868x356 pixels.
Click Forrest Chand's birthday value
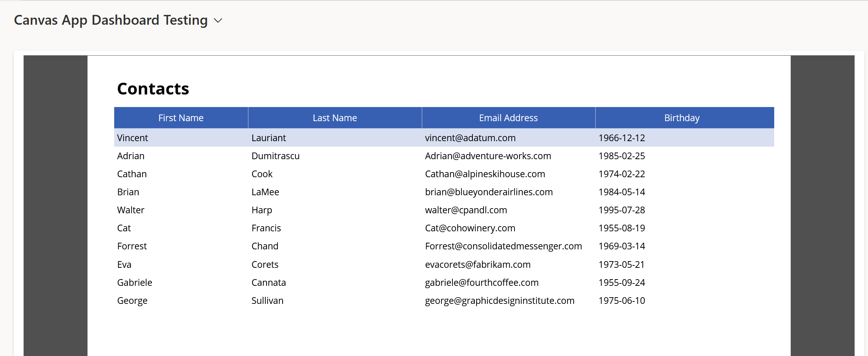click(622, 246)
